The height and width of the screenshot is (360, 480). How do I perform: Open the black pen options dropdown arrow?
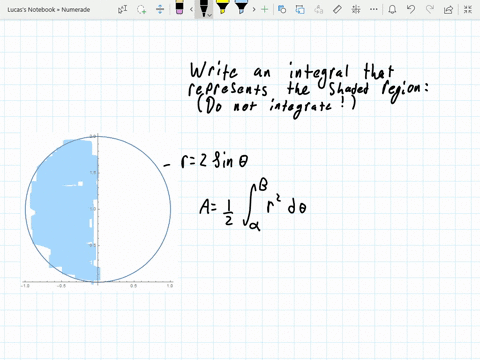(209, 15)
